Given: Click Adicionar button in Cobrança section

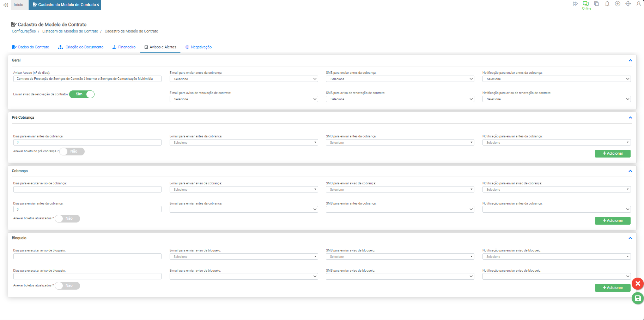Looking at the screenshot, I should coord(613,221).
